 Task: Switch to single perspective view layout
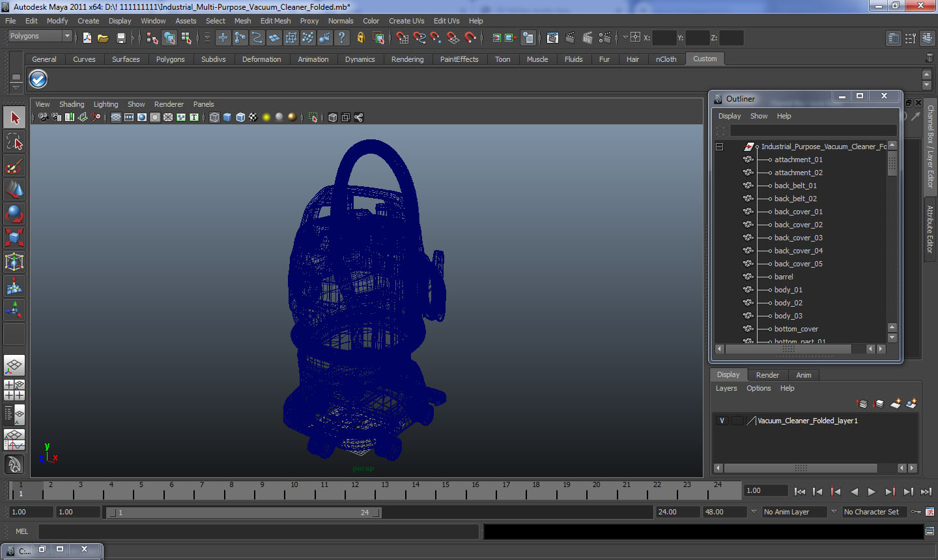[14, 365]
